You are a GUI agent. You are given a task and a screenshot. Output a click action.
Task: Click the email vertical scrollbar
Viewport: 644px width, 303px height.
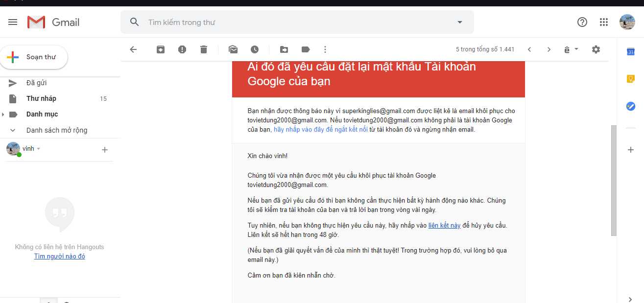tap(614, 181)
